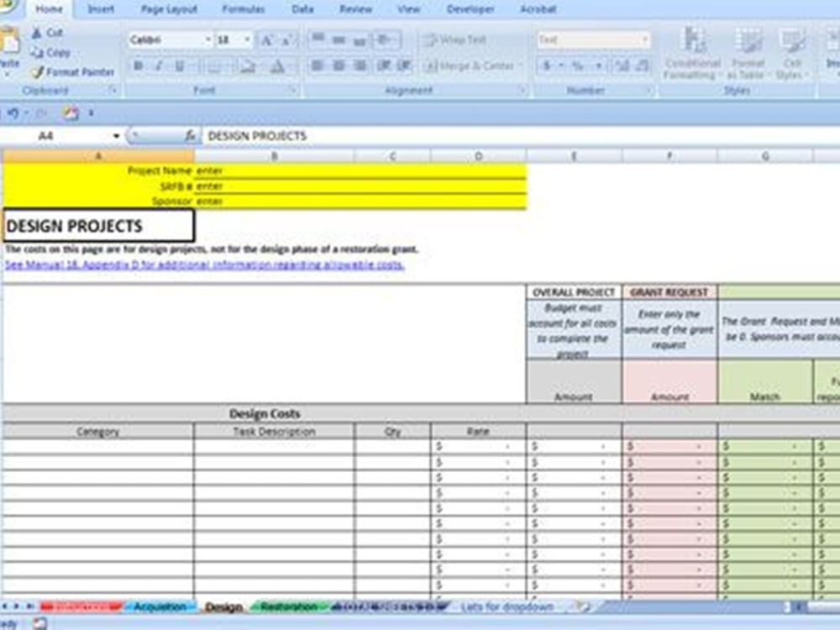Viewport: 840px width, 630px height.
Task: Open the Number Format dropdown
Action: coord(644,39)
